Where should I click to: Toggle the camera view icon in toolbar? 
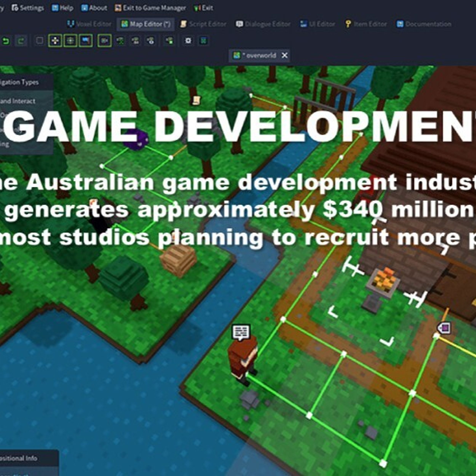pyautogui.click(x=105, y=41)
